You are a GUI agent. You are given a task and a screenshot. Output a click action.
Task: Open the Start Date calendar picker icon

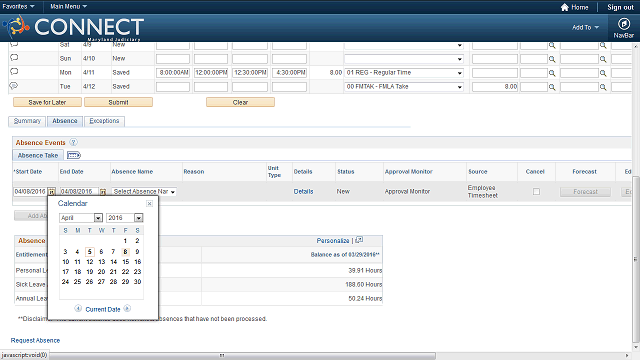[51, 191]
